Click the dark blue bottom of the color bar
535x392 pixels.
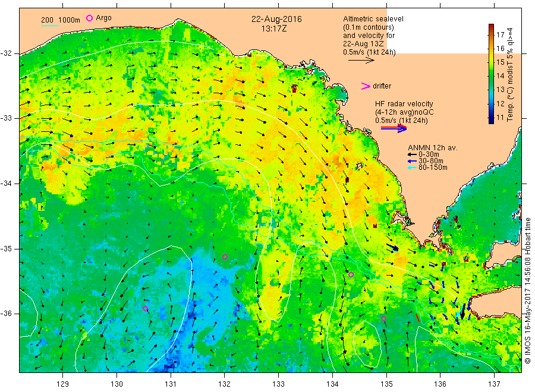[491, 119]
